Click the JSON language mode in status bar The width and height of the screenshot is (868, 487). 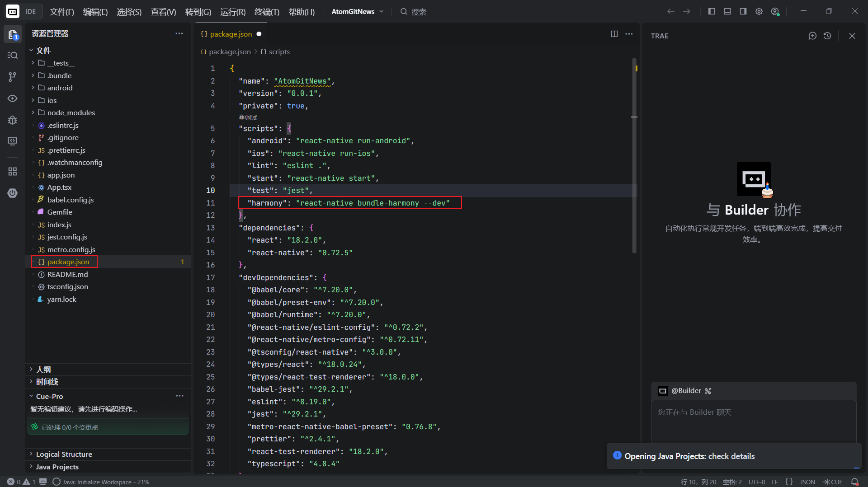[807, 482]
